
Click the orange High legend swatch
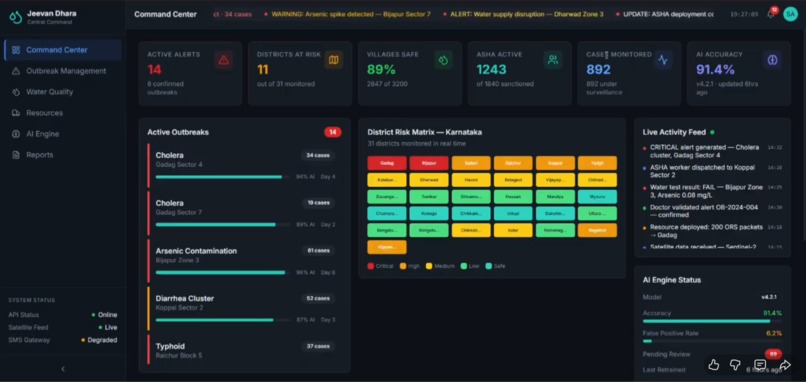pos(403,266)
